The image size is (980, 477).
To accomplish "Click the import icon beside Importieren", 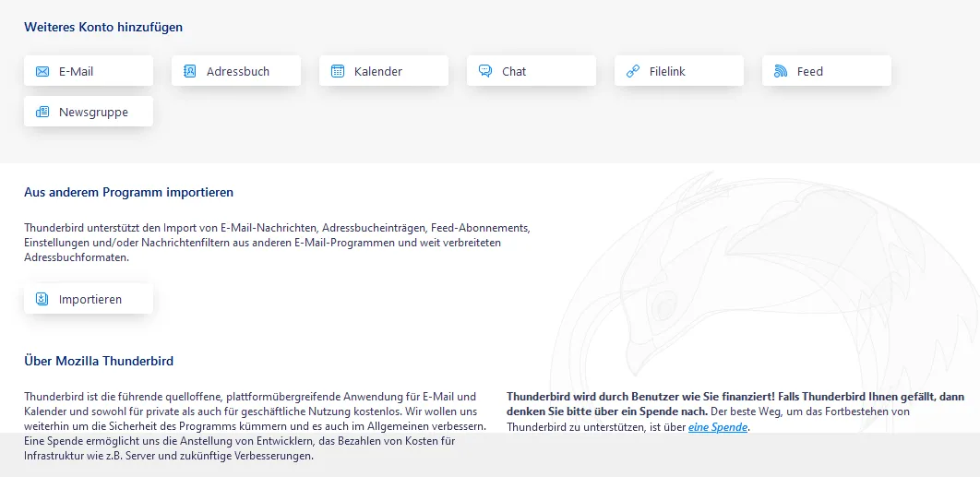I will [x=42, y=299].
